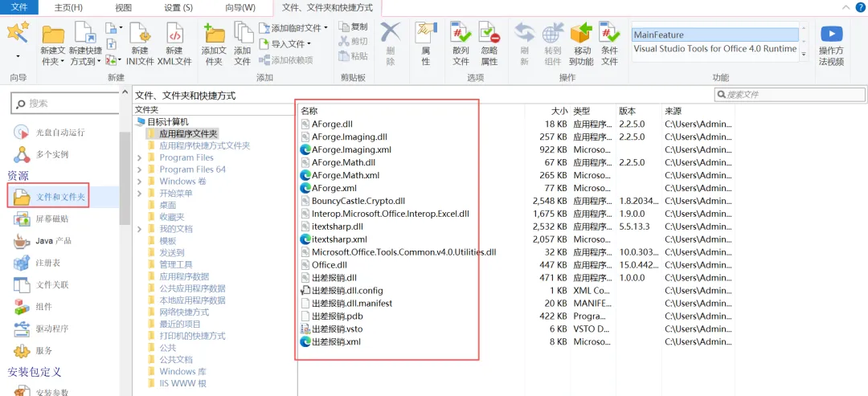Click the left sidebar 搜索 search box
Screen dimensions: 868x396
click(65, 104)
